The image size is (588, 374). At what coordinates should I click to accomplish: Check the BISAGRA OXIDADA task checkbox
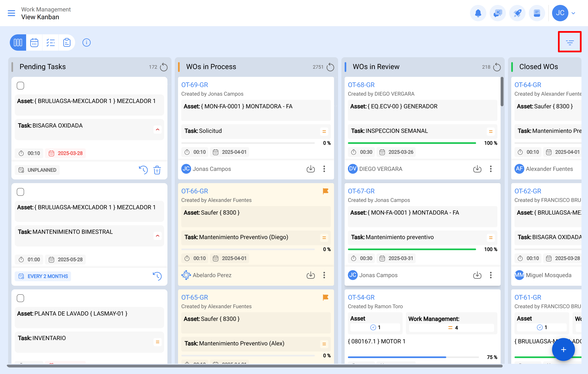pos(20,86)
